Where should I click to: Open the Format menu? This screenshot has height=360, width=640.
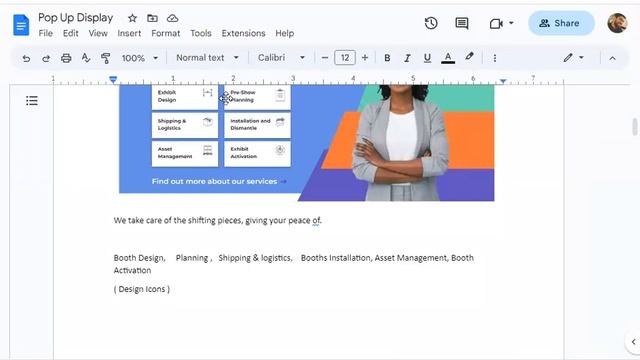click(165, 33)
